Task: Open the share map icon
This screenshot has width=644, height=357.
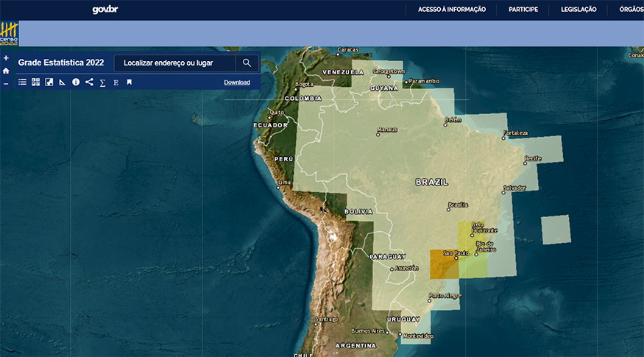Action: (89, 82)
